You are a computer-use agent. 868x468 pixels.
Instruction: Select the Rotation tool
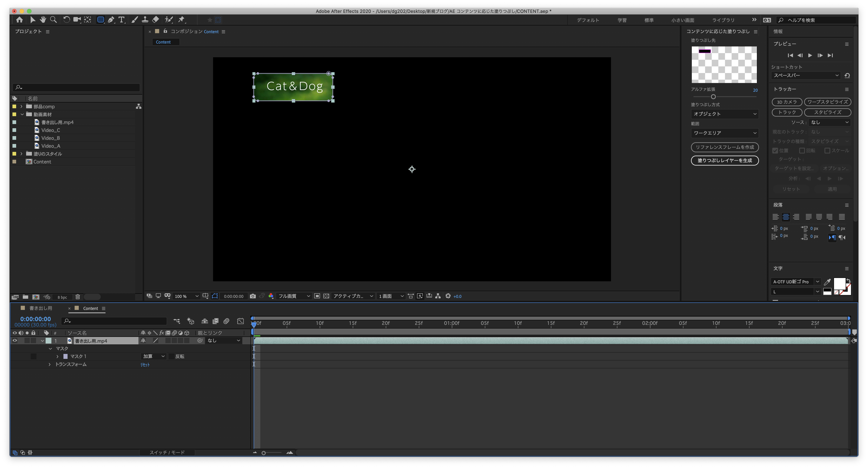pyautogui.click(x=66, y=19)
